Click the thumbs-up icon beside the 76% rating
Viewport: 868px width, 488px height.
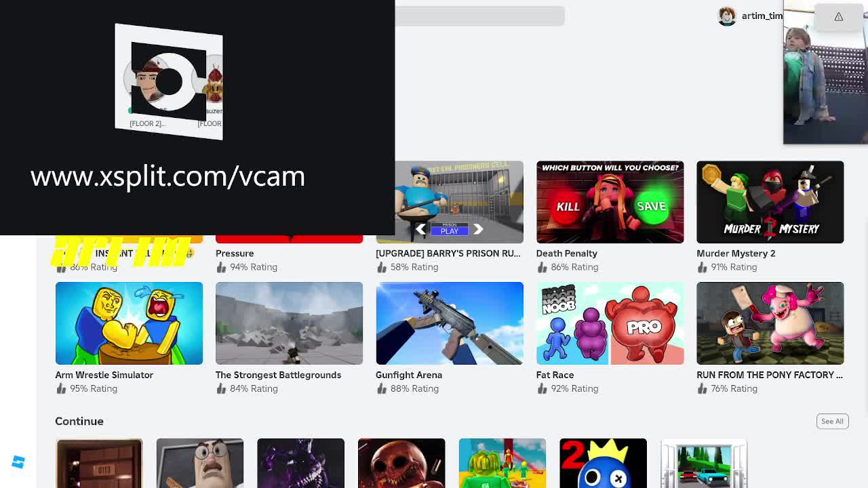[702, 388]
